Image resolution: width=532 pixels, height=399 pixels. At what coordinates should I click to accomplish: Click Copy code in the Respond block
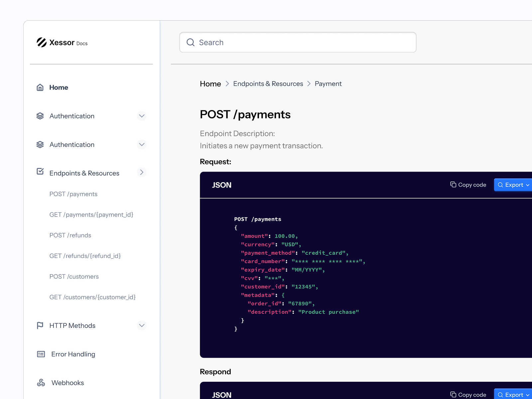[468, 395]
